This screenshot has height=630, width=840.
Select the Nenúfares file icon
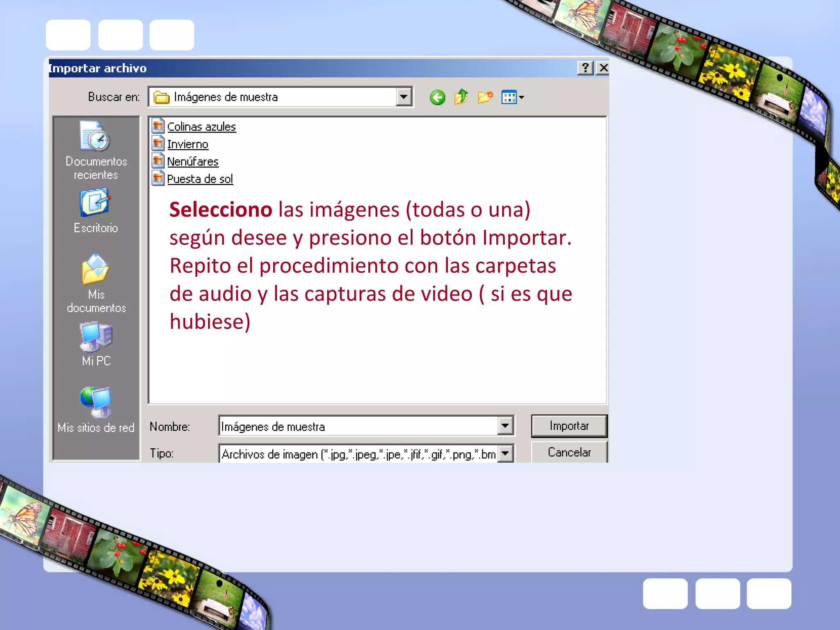click(x=158, y=161)
